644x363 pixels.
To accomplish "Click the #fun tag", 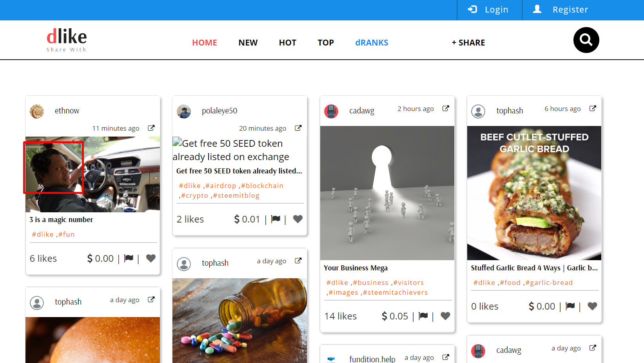I will 67,234.
